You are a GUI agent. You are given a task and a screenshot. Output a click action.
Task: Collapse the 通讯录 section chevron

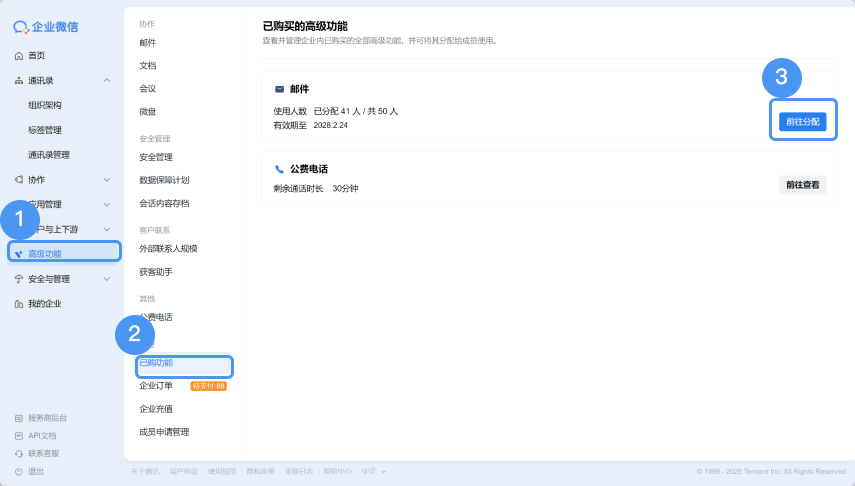click(107, 81)
